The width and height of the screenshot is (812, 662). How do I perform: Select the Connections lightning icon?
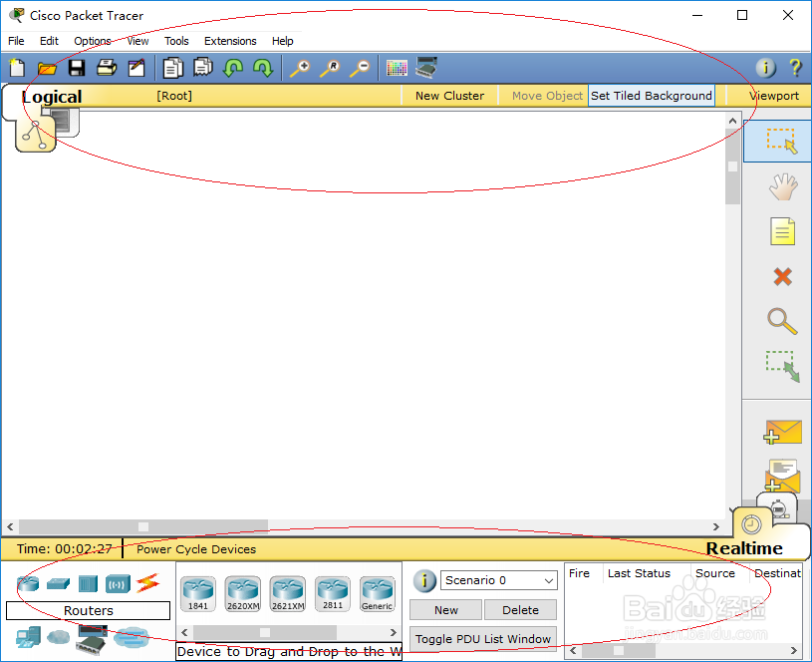click(147, 583)
